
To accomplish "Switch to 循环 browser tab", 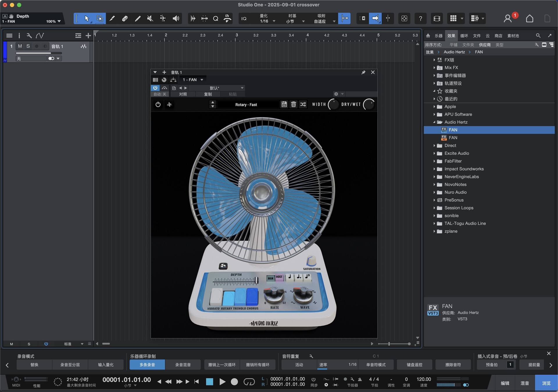I will coord(464,36).
